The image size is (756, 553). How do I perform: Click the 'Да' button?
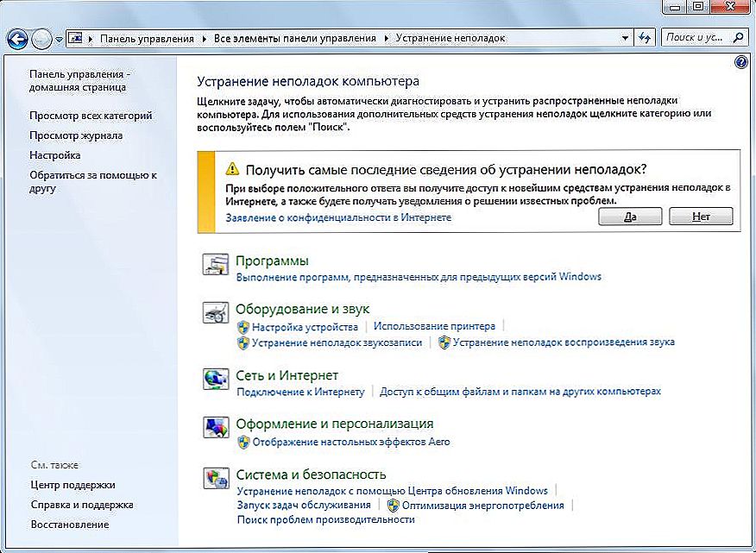tap(630, 217)
